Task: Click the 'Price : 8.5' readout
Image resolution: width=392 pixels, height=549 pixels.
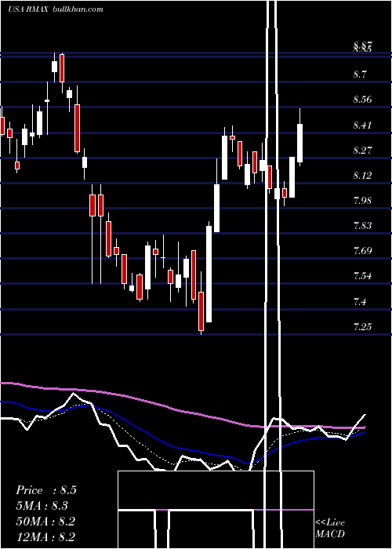Action: point(45,490)
